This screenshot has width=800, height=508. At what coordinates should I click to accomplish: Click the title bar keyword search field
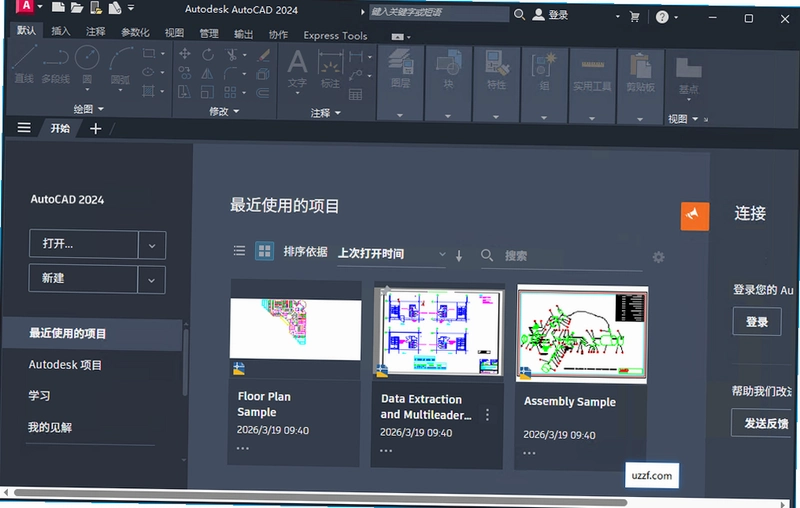coord(439,13)
